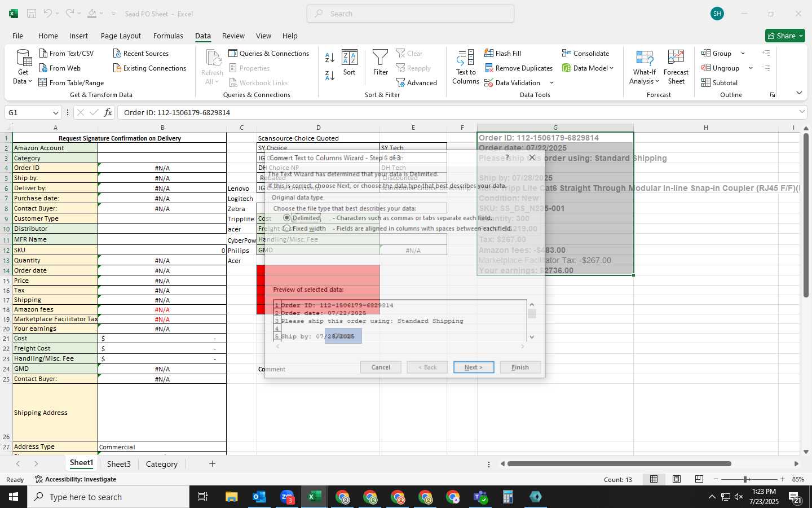The image size is (812, 508).
Task: Expand Data Model dropdown arrow
Action: (611, 68)
